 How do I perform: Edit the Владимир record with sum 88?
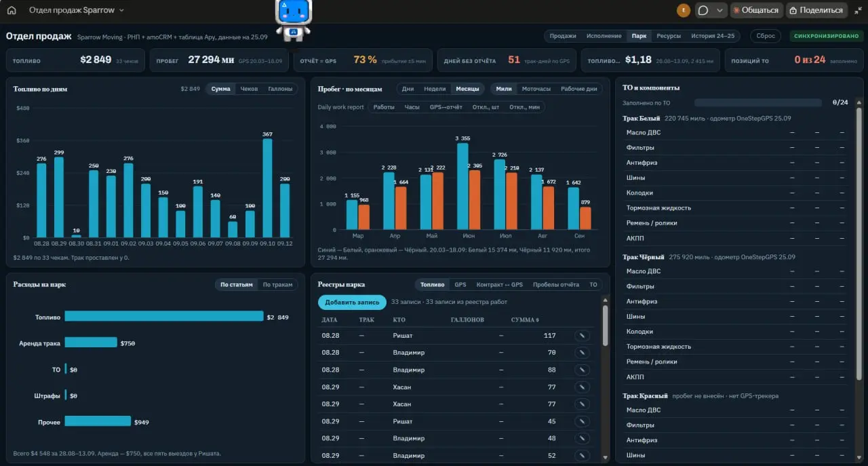tap(582, 370)
